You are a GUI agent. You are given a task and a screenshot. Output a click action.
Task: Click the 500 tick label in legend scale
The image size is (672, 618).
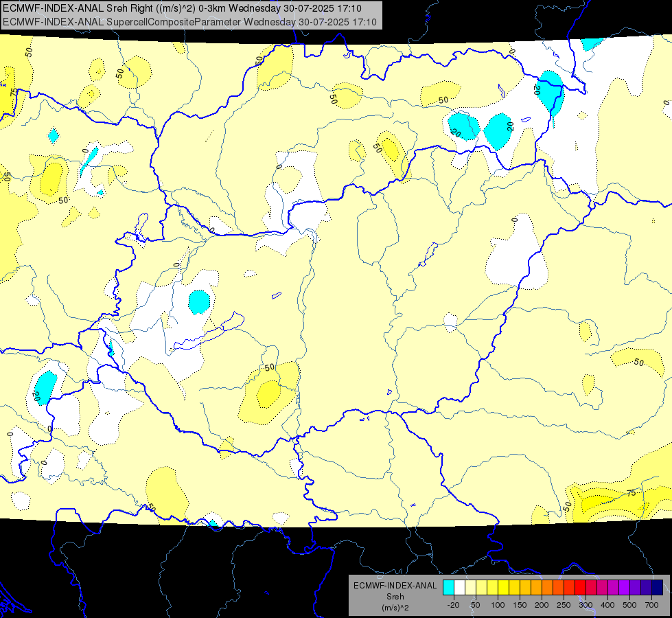(x=629, y=605)
